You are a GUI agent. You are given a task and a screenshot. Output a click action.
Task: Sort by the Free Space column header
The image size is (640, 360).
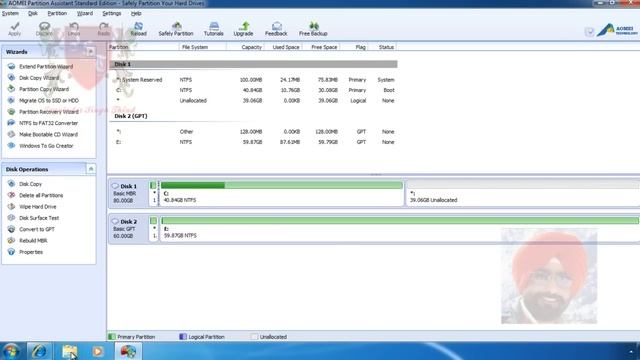[321, 47]
